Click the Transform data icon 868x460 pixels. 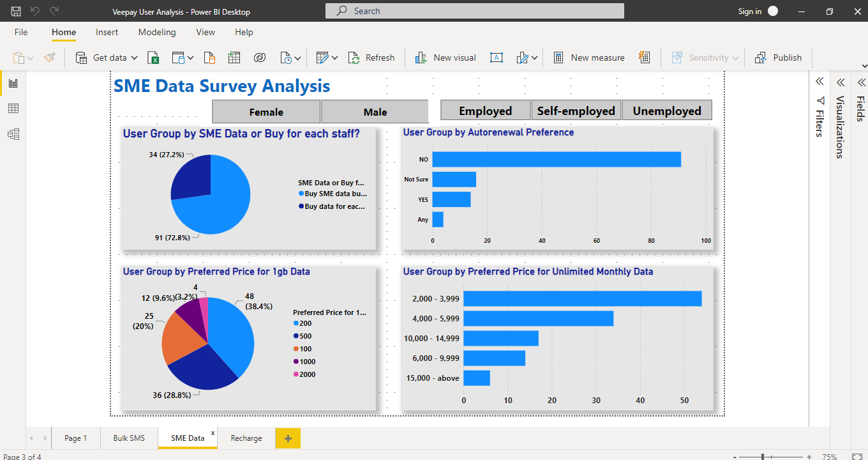[x=322, y=57]
